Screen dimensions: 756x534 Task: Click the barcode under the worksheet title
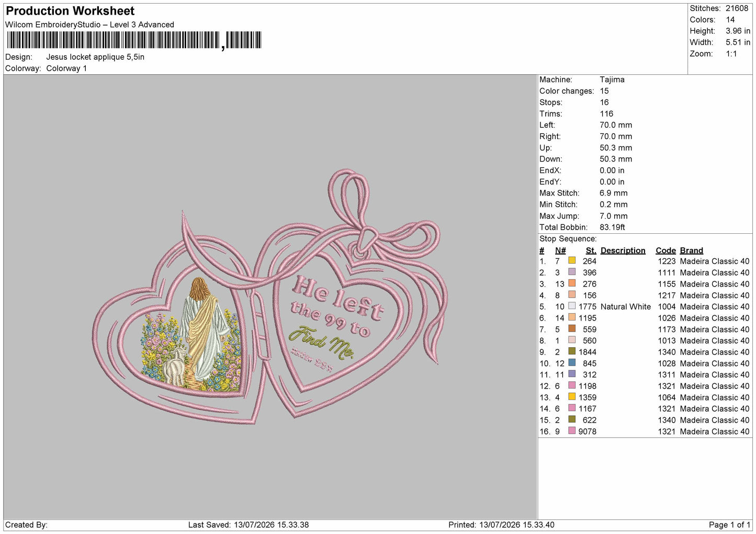[134, 40]
